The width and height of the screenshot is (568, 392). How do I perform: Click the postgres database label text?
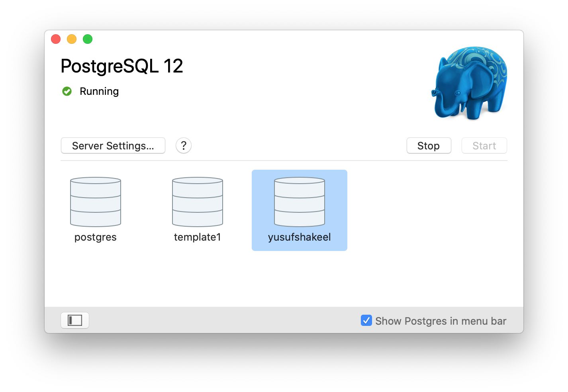[x=95, y=237]
